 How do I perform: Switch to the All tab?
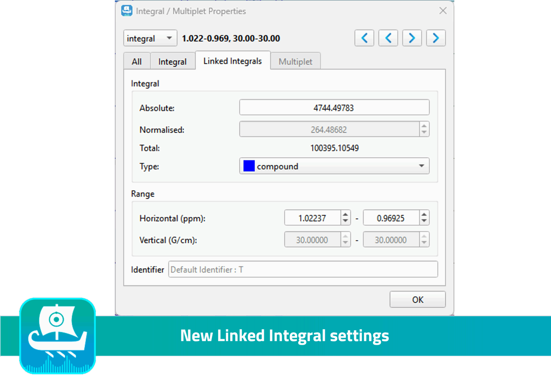click(x=137, y=62)
